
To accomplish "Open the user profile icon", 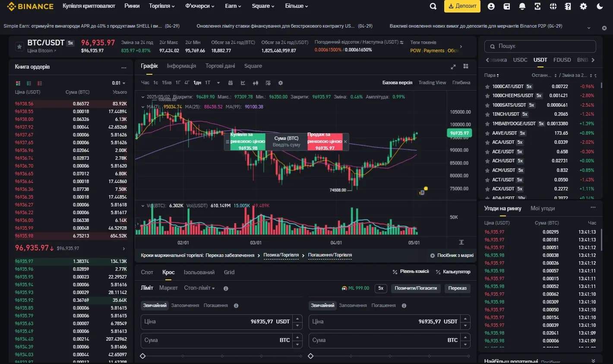I will [491, 6].
